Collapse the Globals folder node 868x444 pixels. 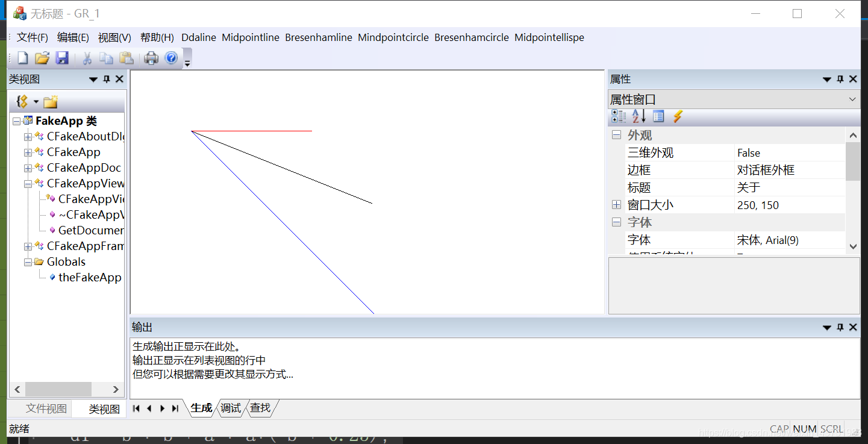28,262
